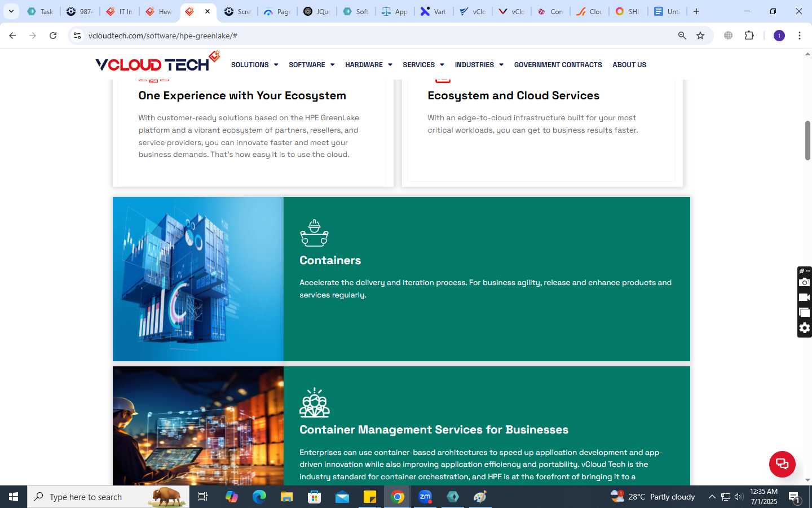Switch to the JQuery tab
812x508 pixels.
click(317, 11)
